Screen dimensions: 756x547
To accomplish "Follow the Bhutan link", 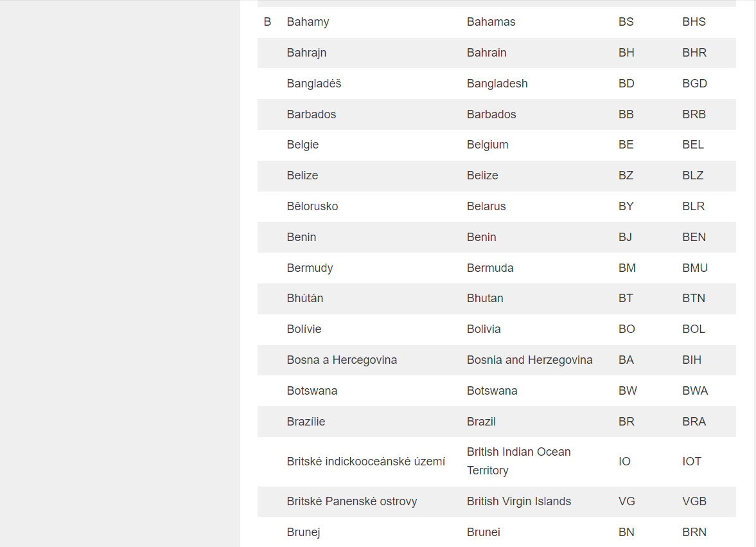I will pos(484,298).
